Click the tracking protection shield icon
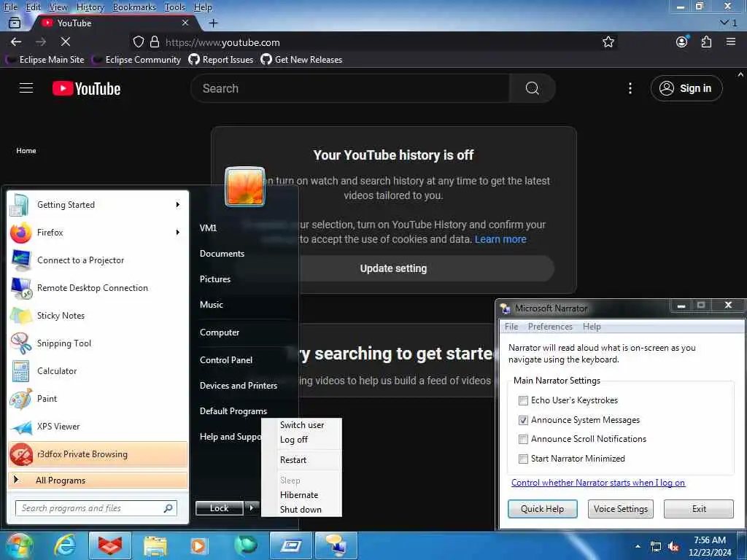The image size is (747, 560). (x=138, y=42)
